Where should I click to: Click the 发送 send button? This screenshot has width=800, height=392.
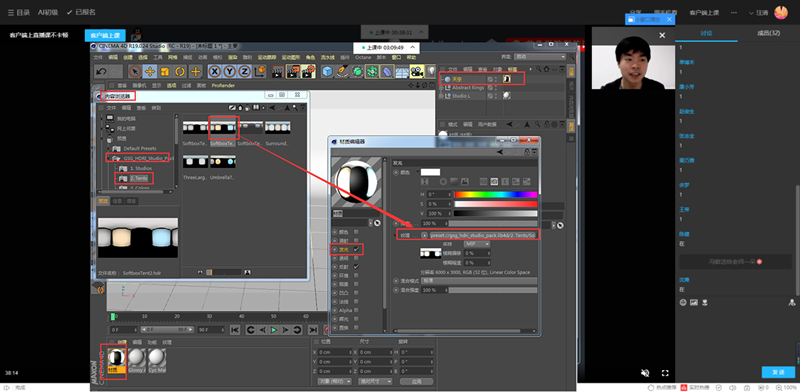click(778, 372)
